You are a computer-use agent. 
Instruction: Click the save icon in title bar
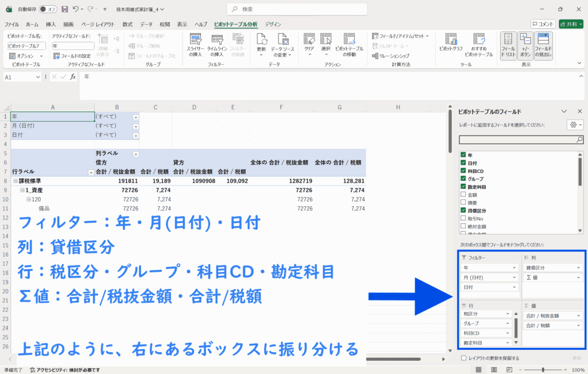(64, 9)
